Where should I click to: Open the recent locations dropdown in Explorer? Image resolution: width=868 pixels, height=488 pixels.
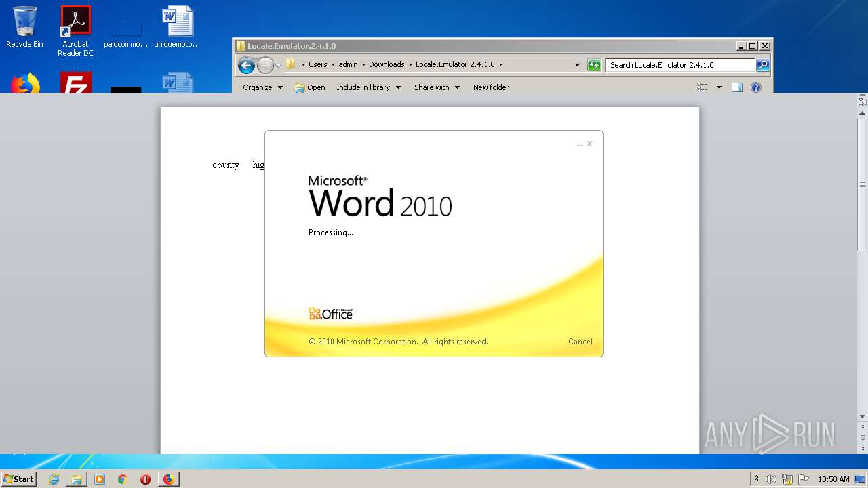(x=278, y=65)
